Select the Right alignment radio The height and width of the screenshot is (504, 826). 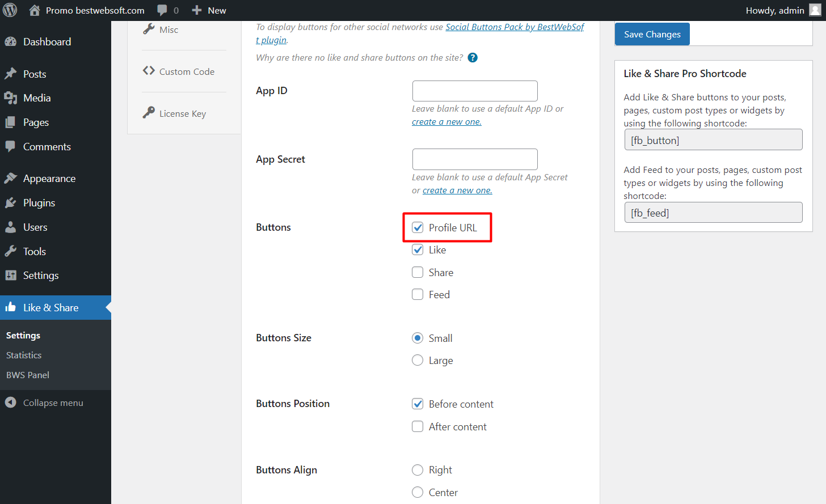click(418, 469)
